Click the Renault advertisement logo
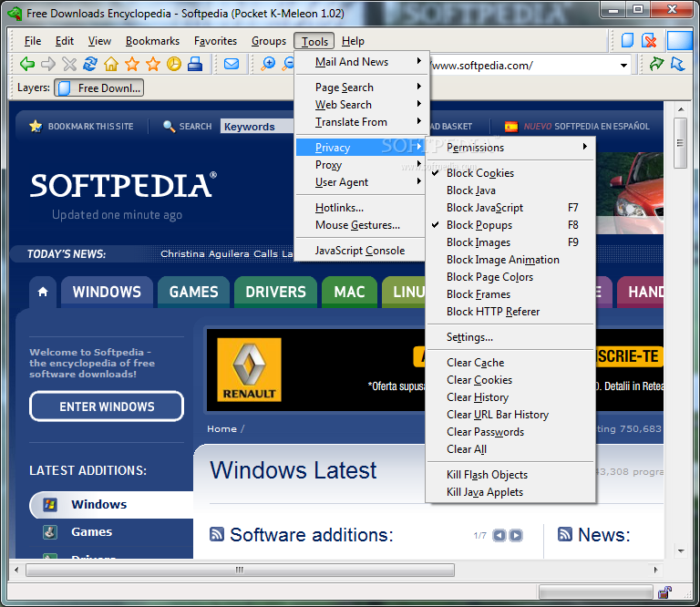 [x=249, y=369]
